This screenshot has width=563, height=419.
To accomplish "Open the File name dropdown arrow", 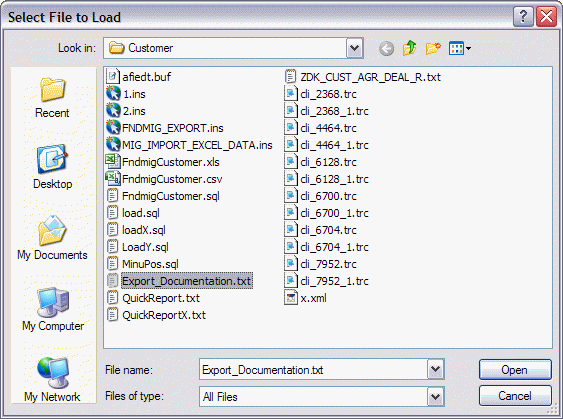I will coord(435,369).
